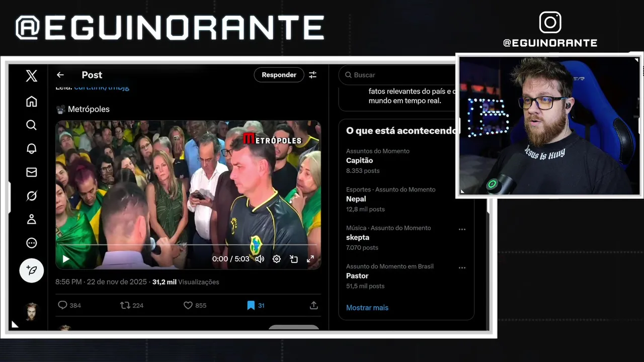The height and width of the screenshot is (362, 644).
Task: Open the More circle icon in sidebar
Action: 31,243
